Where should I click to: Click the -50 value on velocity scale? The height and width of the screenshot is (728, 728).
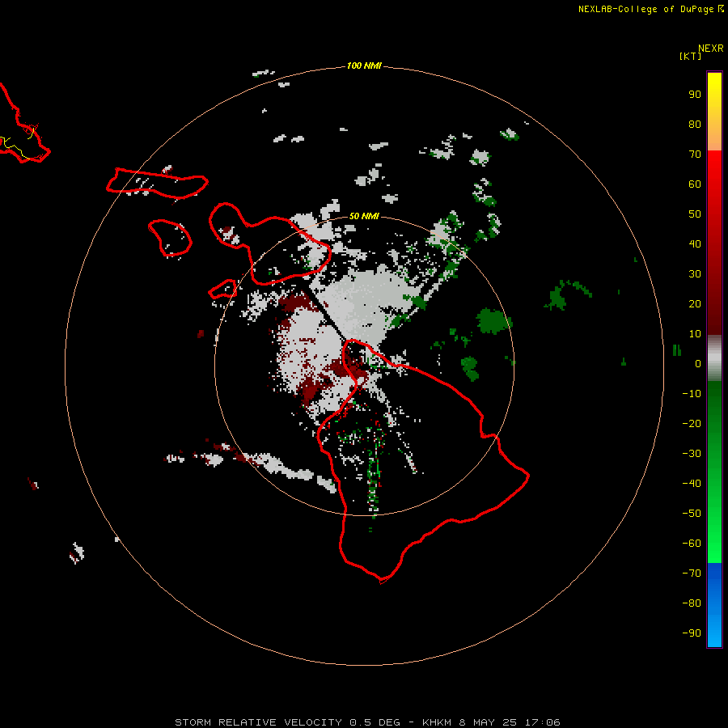(692, 514)
